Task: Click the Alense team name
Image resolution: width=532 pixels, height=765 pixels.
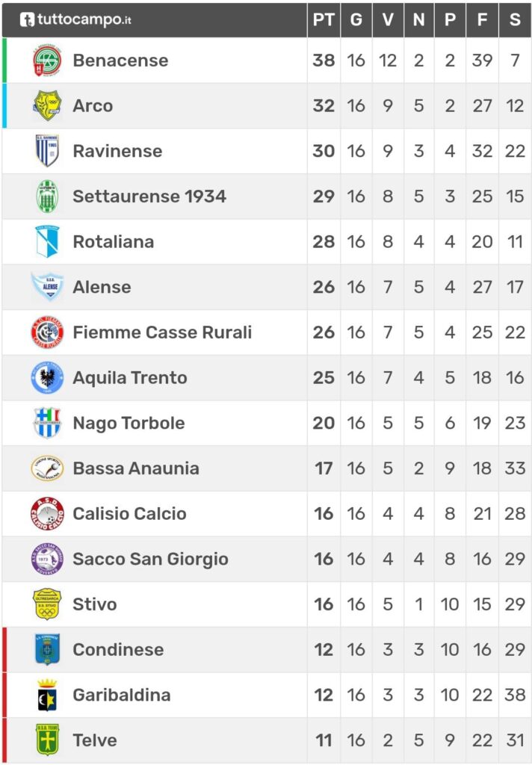Action: 102,287
